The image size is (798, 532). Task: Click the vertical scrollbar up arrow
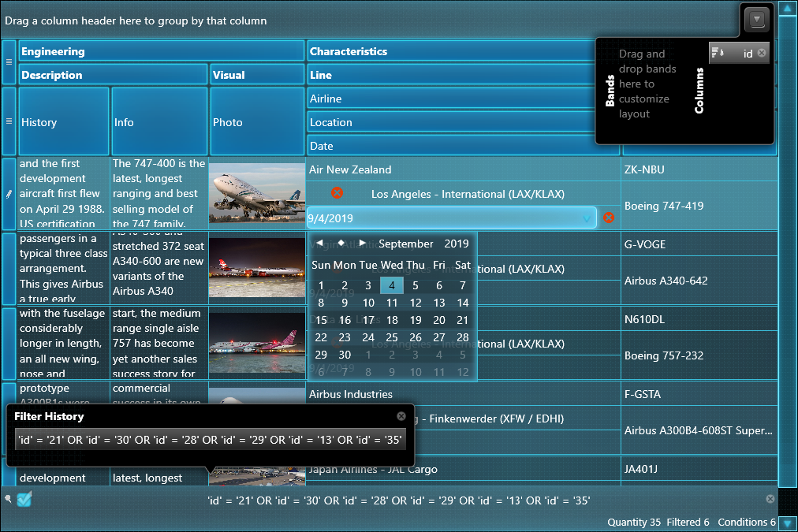pyautogui.click(x=787, y=8)
